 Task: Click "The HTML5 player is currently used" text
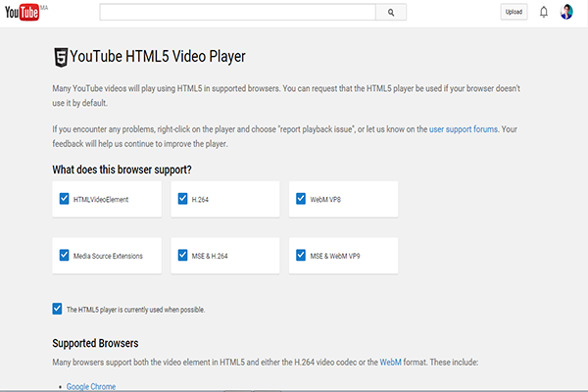tap(136, 310)
